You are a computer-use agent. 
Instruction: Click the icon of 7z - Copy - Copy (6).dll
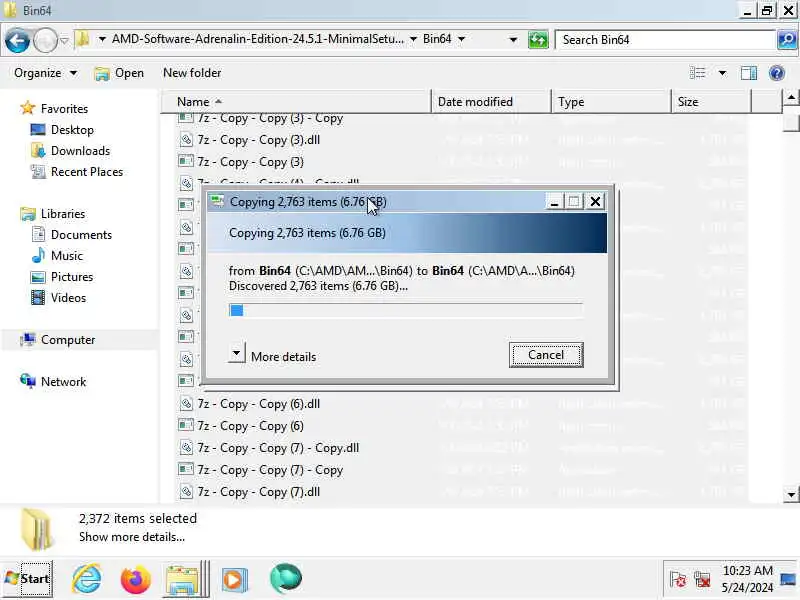coord(186,404)
